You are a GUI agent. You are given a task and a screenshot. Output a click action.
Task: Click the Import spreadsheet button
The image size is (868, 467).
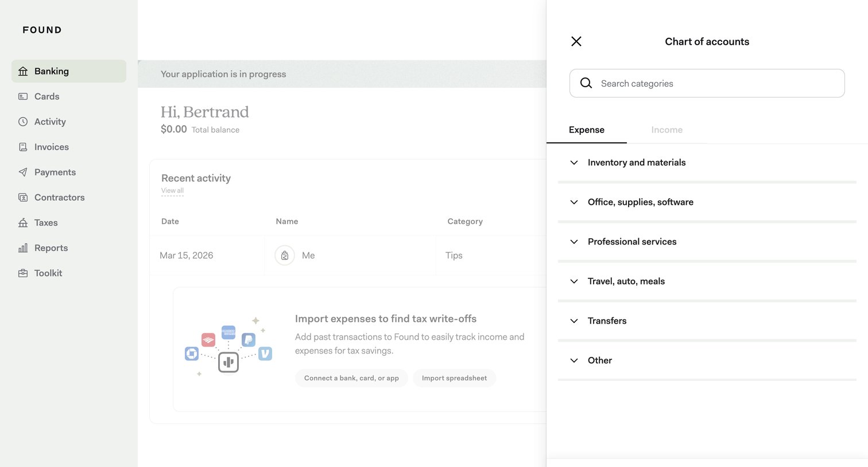tap(454, 378)
